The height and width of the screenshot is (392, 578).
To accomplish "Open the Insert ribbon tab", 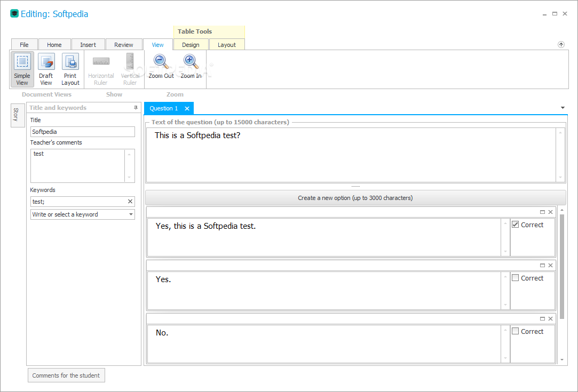I will pos(88,45).
